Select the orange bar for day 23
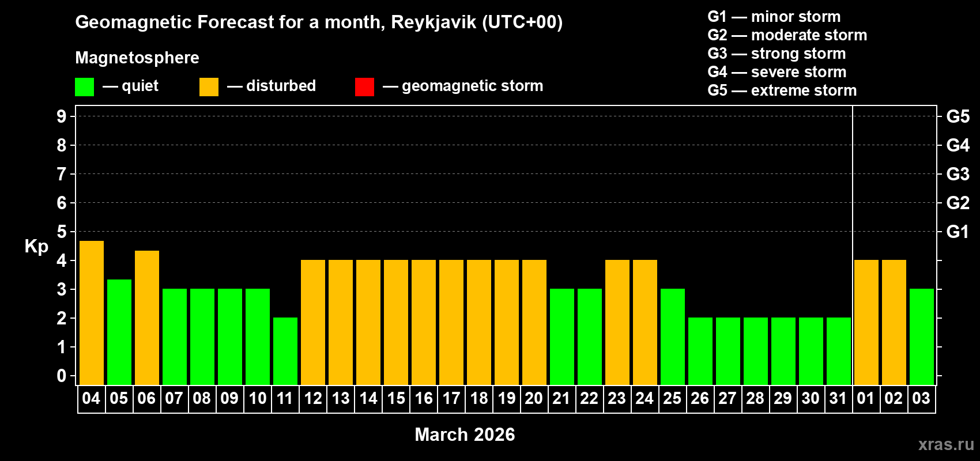Image resolution: width=980 pixels, height=461 pixels. tap(617, 322)
